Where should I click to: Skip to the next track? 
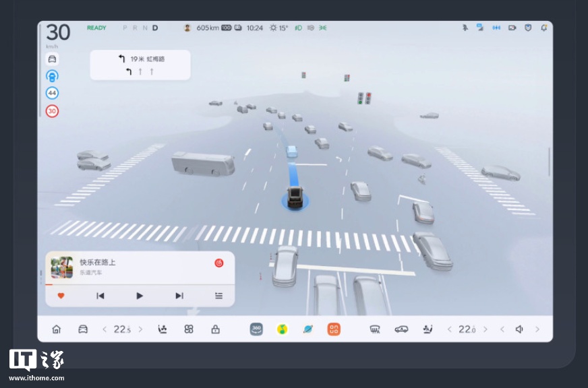(179, 296)
